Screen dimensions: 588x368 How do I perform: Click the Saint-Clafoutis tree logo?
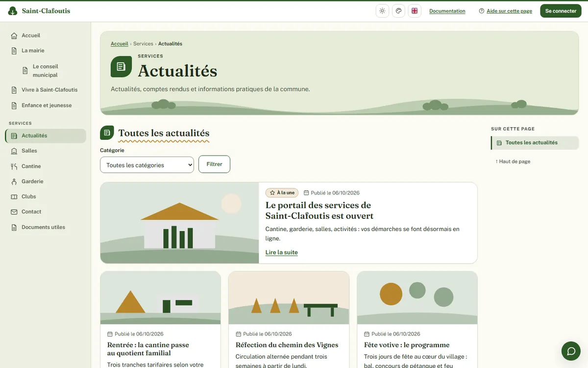pos(13,11)
